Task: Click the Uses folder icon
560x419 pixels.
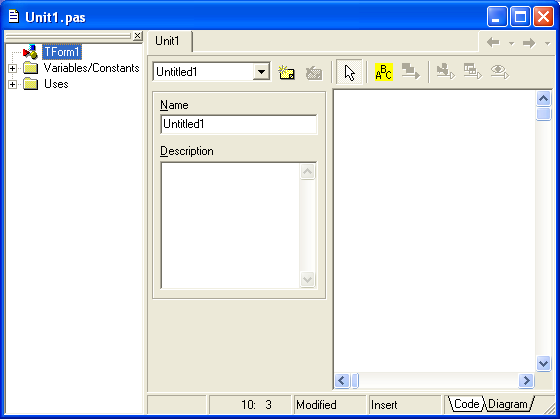Action: click(31, 84)
